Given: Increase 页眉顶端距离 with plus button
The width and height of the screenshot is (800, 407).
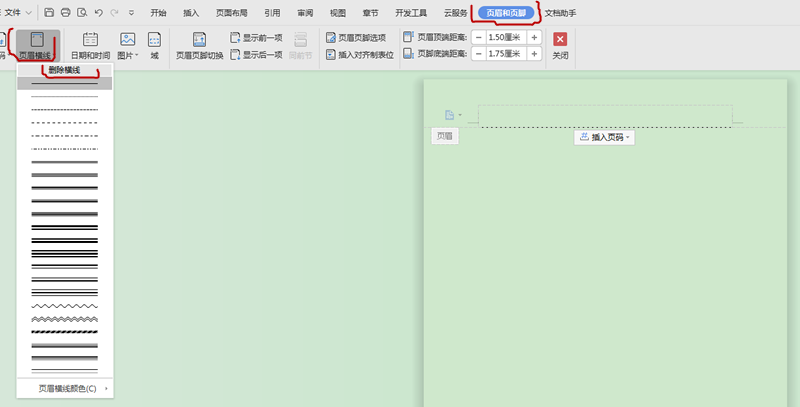Looking at the screenshot, I should (x=534, y=37).
